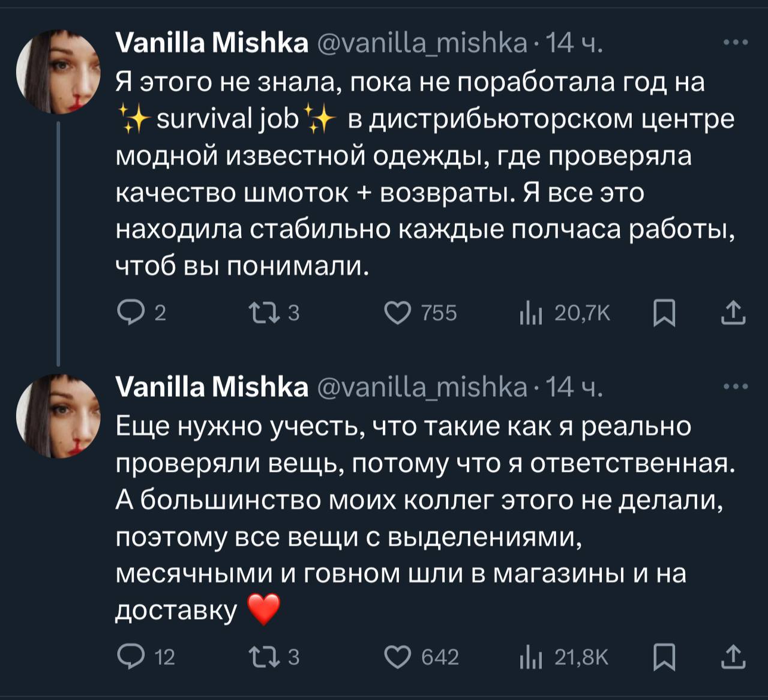Bookmark the first tweet
Image resolution: width=768 pixels, height=700 pixels.
pyautogui.click(x=664, y=313)
